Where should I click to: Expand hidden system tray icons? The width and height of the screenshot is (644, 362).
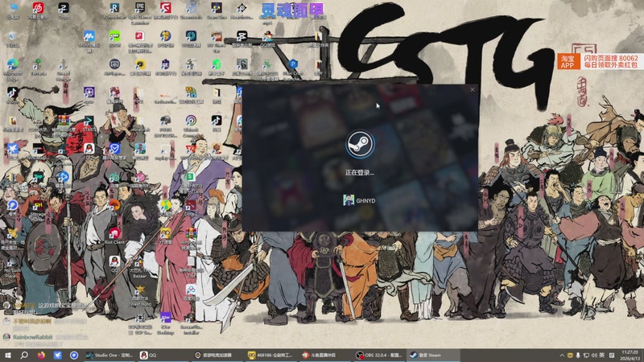562,355
